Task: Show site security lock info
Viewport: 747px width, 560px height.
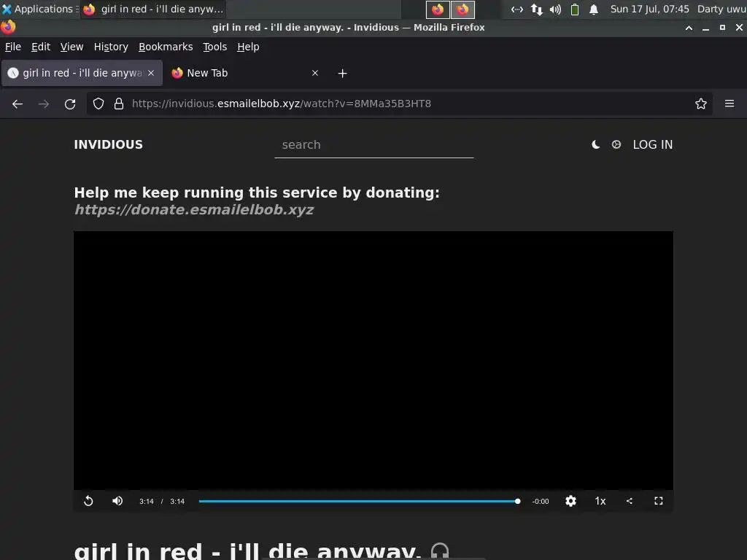Action: tap(119, 104)
